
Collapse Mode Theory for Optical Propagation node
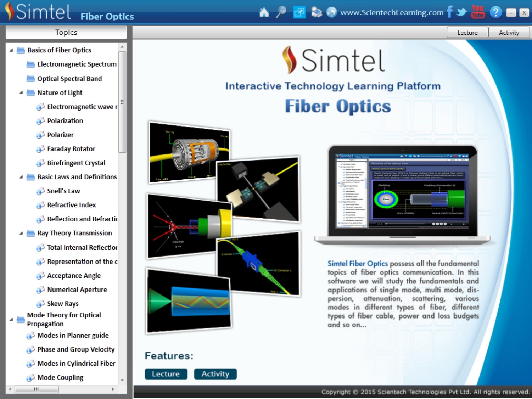11,320
